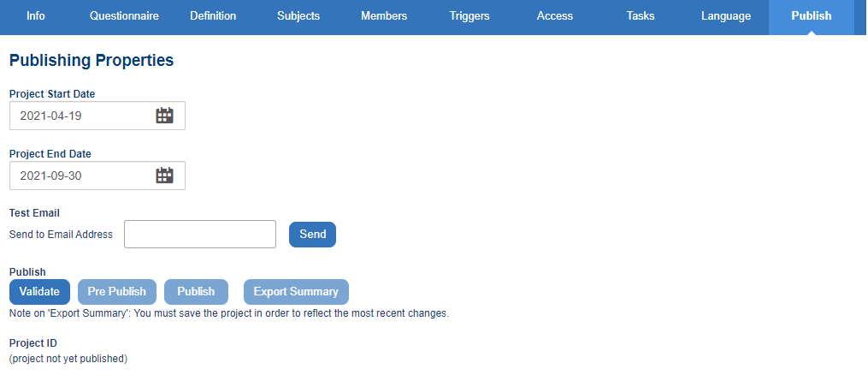868x375 pixels.
Task: Click the Validate button
Action: click(40, 292)
